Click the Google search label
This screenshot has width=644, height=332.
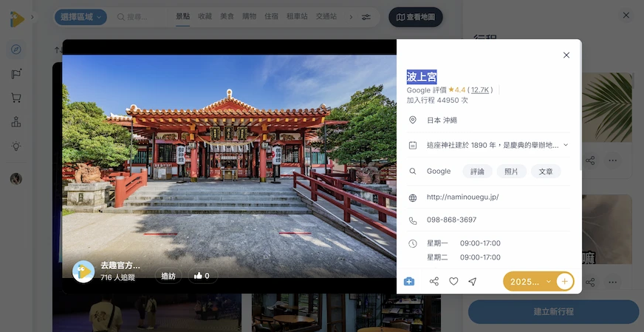click(439, 171)
